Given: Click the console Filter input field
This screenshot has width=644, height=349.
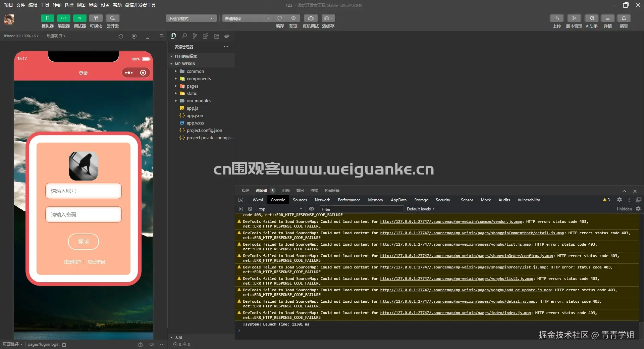Looking at the screenshot, I should [x=362, y=209].
